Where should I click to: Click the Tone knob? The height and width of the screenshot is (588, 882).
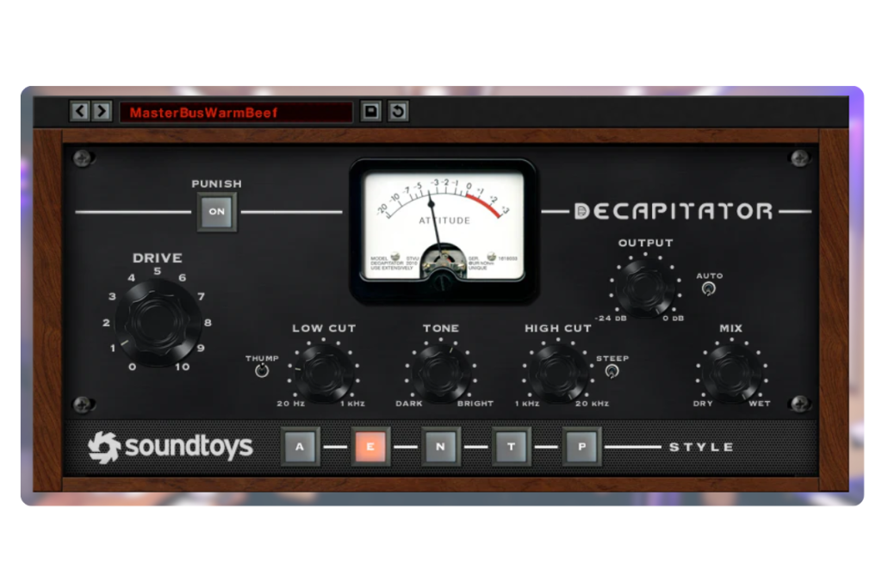pos(441,374)
